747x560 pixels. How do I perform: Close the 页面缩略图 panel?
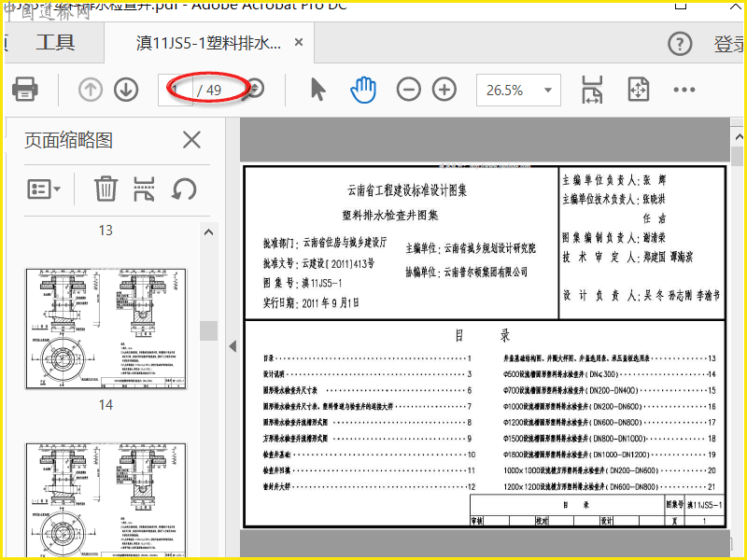point(192,140)
